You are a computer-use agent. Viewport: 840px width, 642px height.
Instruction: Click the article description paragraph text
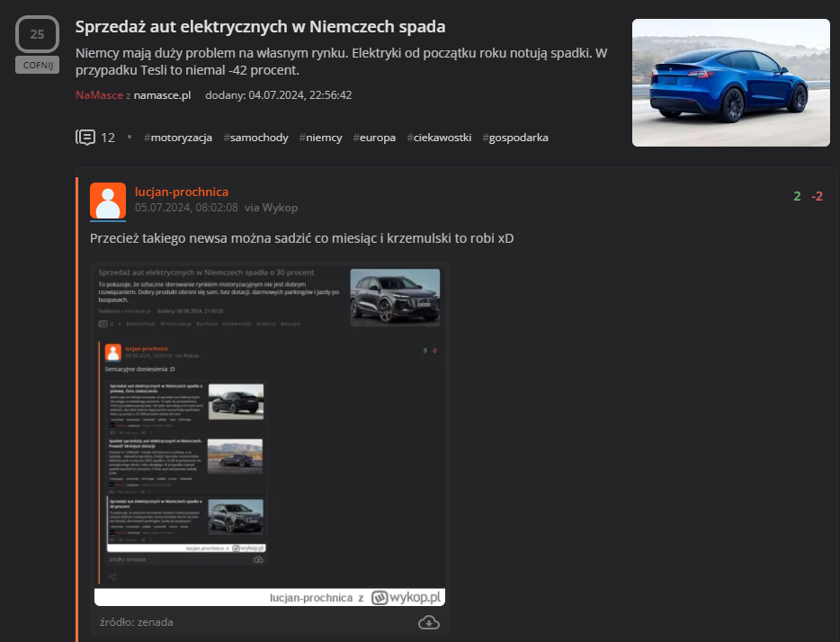(341, 61)
